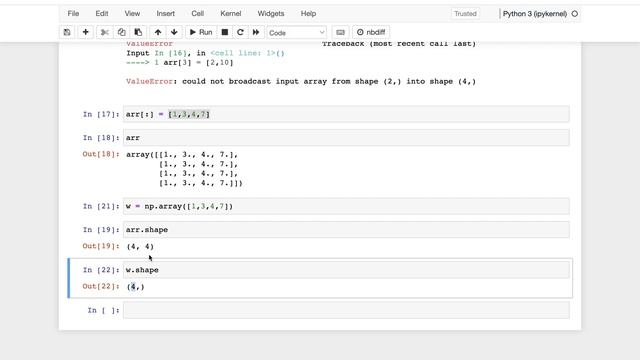Open the Help menu

[x=309, y=13]
